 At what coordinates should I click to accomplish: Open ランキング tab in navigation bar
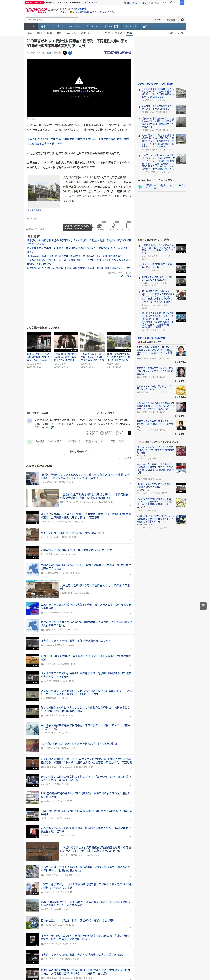(x=130, y=27)
